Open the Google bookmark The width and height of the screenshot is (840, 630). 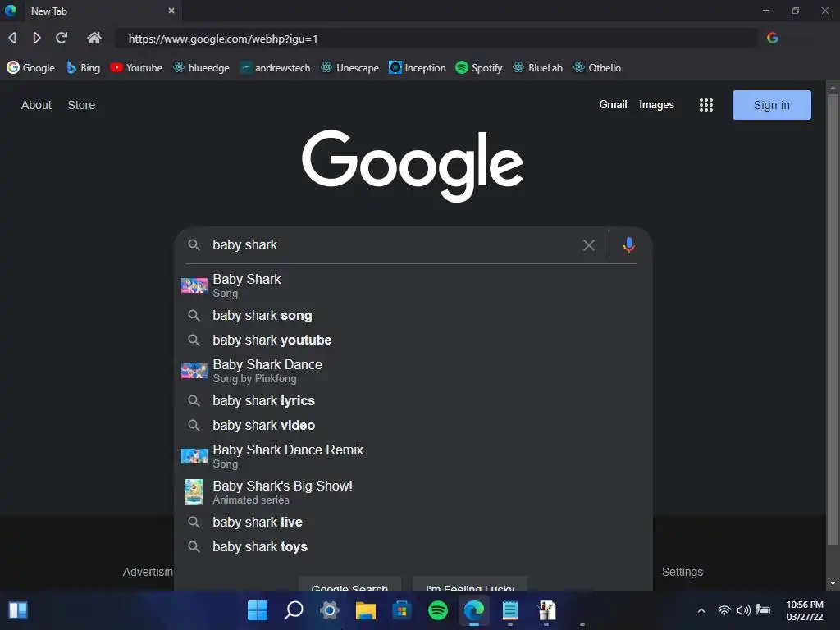tap(30, 67)
